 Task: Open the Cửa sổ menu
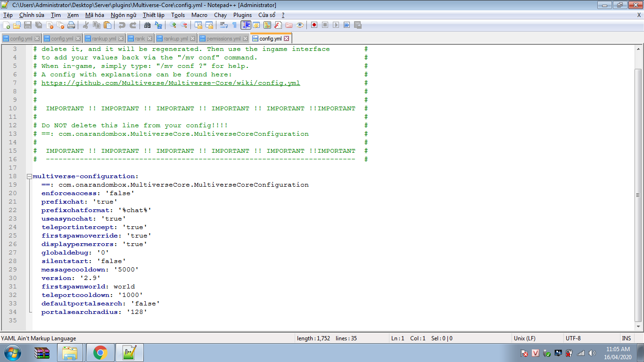(267, 15)
